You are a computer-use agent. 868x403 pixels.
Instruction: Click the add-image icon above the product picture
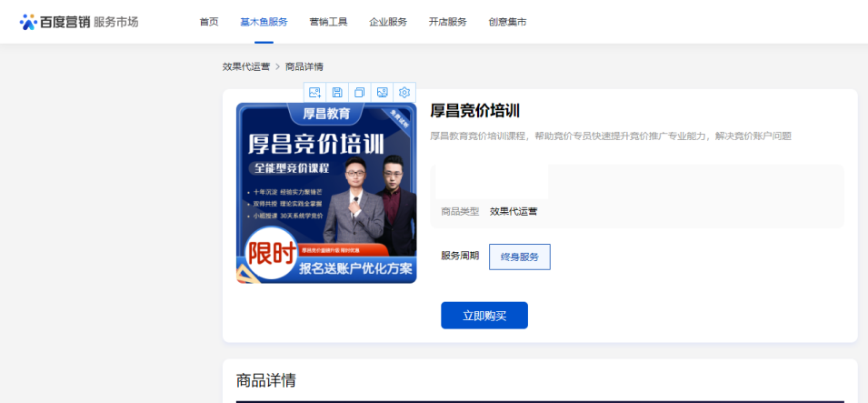pyautogui.click(x=315, y=93)
